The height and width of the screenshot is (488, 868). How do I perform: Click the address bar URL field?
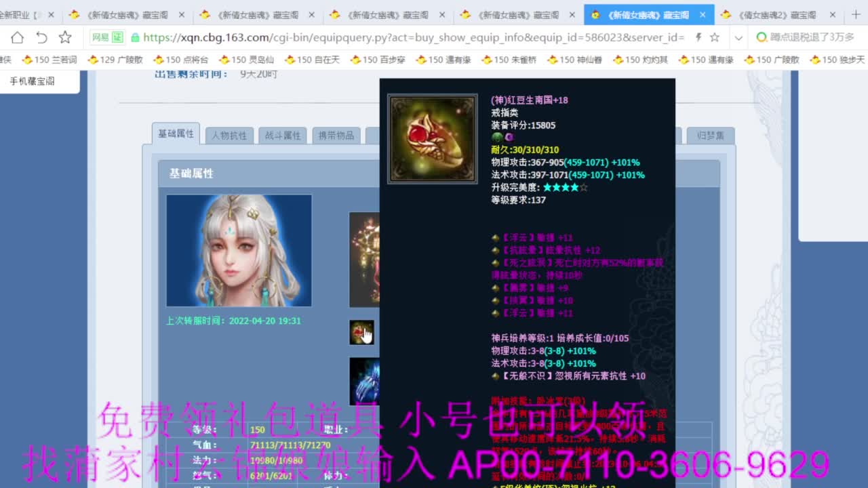coord(414,37)
